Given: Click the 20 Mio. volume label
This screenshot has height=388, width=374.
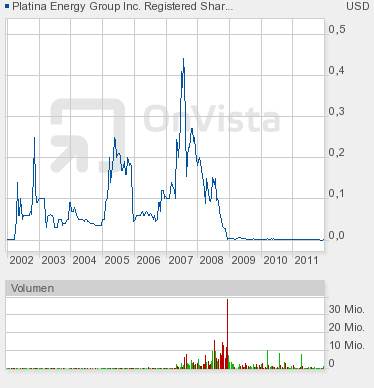Looking at the screenshot, I should click(347, 327).
